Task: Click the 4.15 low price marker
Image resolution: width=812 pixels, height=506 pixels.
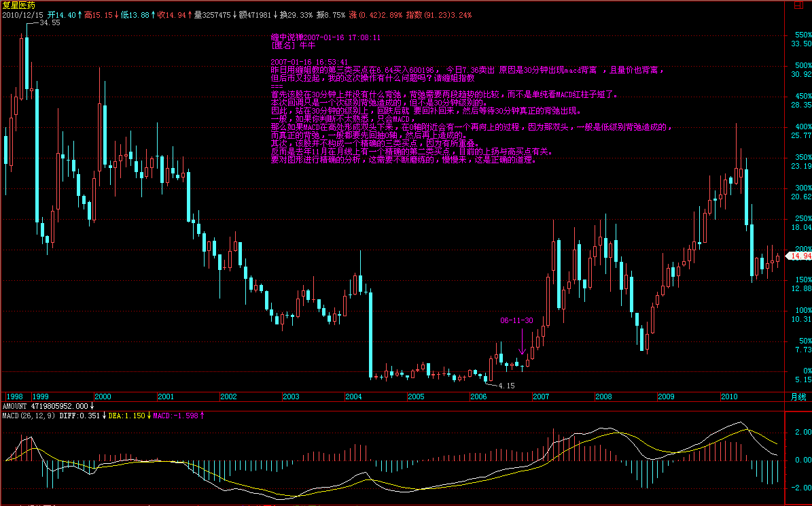Action: [506, 386]
